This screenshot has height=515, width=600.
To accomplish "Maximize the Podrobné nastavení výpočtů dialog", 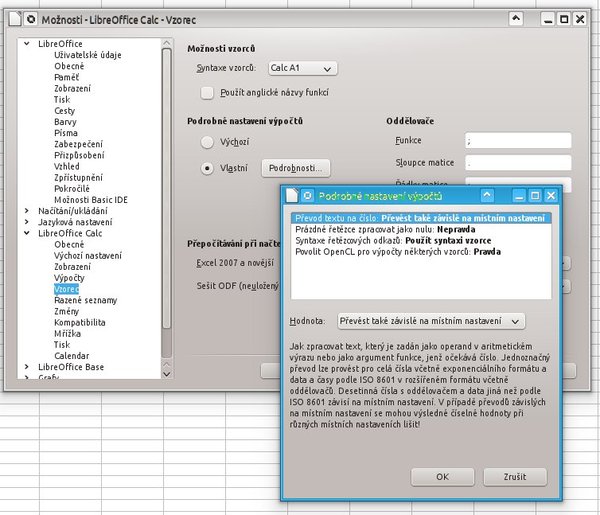I will coord(535,196).
